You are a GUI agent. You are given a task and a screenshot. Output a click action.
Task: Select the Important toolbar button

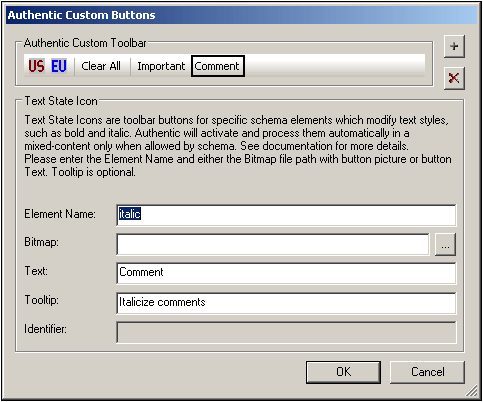(161, 66)
